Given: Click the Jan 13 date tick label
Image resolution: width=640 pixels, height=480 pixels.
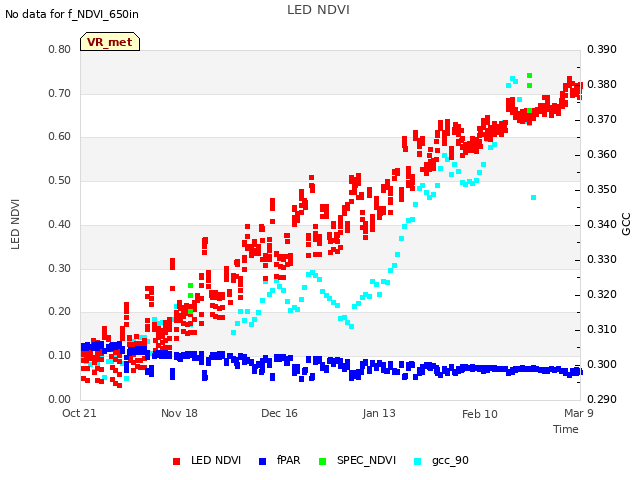Looking at the screenshot, I should (379, 413).
